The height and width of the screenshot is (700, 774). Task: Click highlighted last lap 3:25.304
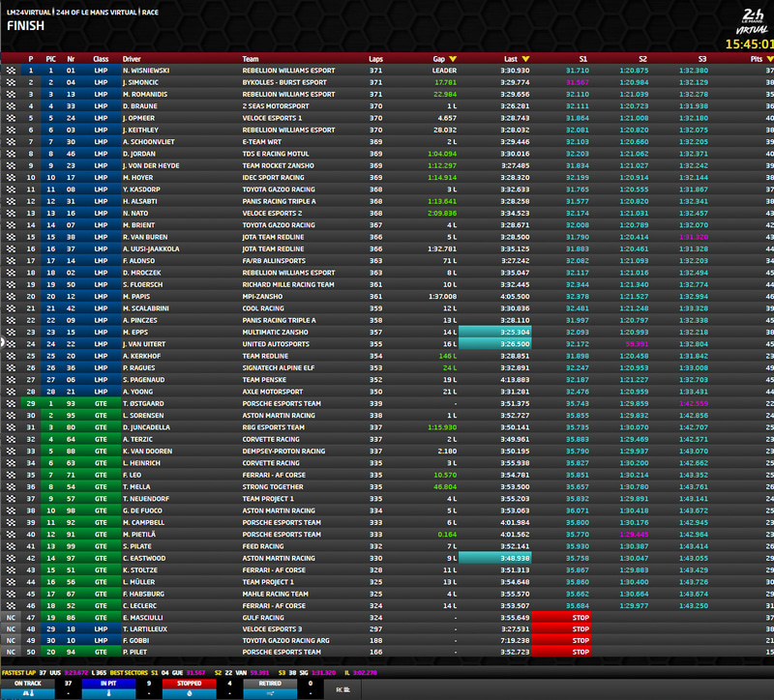[x=495, y=332]
